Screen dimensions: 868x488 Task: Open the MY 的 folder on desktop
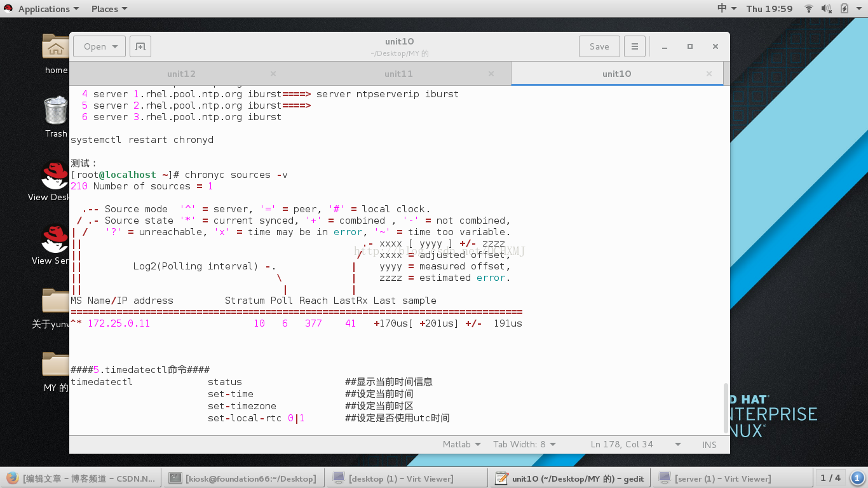[56, 372]
